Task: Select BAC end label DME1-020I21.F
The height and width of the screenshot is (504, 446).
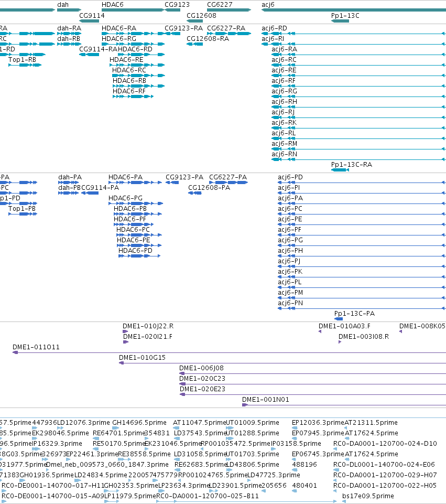Action: tap(148, 337)
